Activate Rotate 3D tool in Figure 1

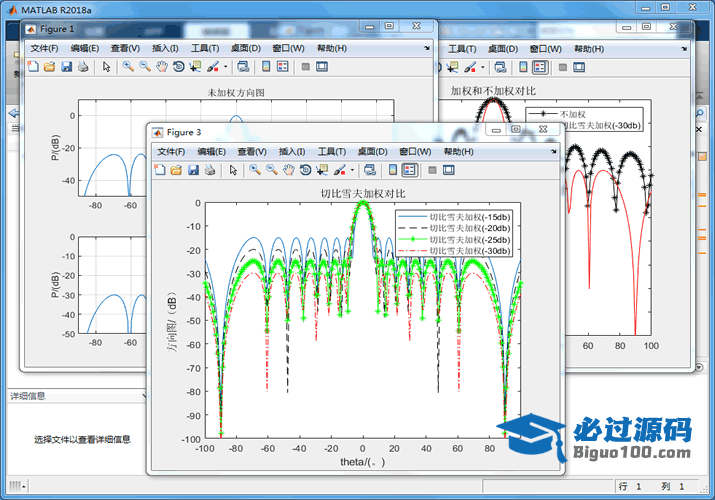[178, 67]
